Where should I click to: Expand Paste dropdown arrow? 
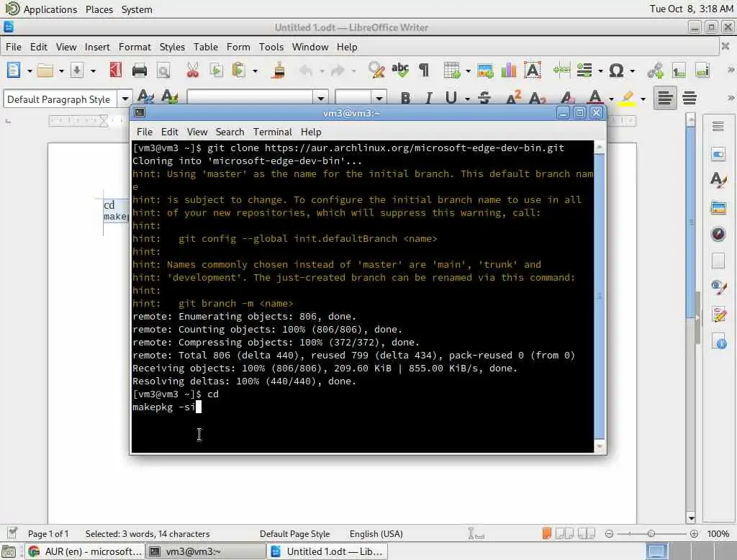[x=256, y=71]
